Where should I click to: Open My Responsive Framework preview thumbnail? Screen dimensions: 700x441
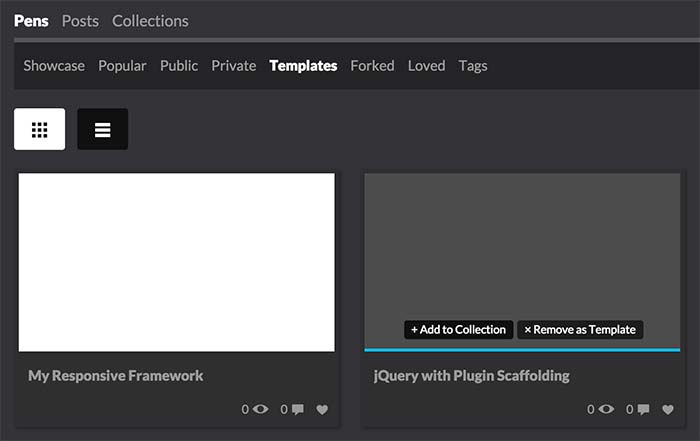pos(176,262)
